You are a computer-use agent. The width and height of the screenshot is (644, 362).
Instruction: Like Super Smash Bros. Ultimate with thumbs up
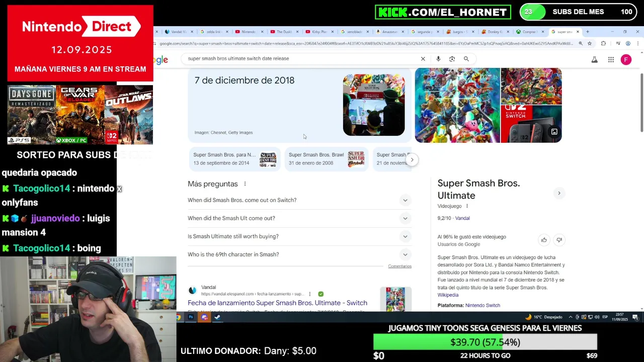coord(544,240)
